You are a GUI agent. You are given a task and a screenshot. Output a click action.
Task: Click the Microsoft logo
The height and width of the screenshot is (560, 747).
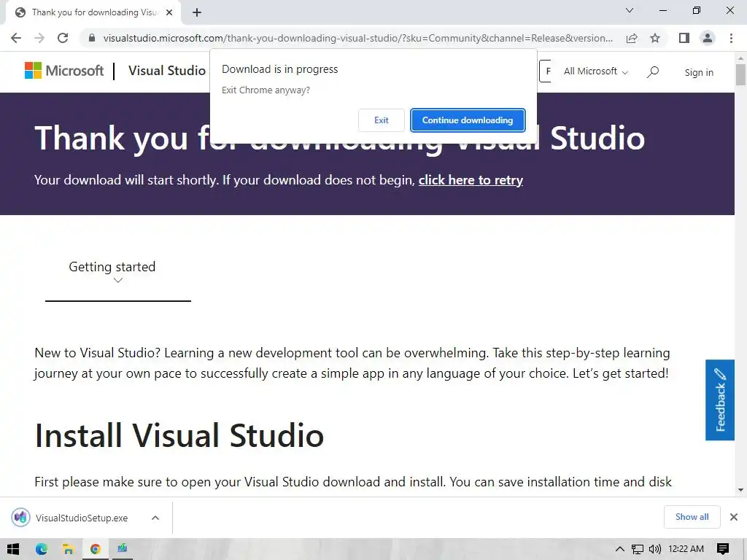64,71
